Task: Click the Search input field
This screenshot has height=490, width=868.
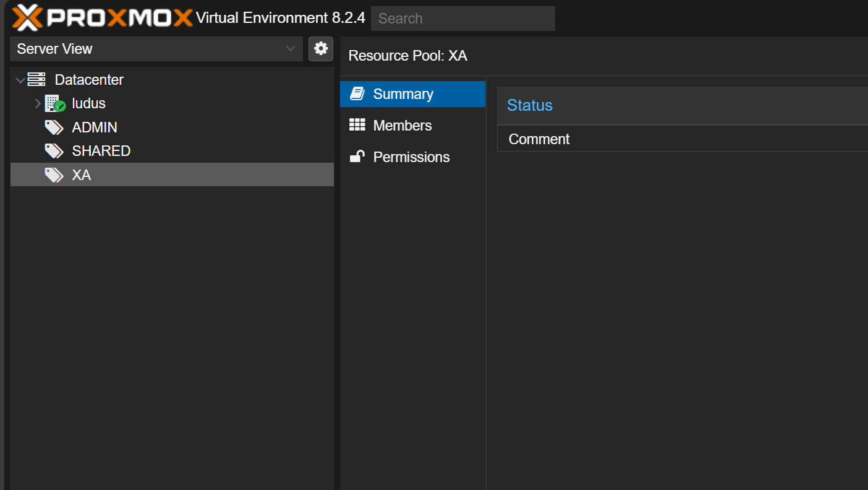Action: (x=462, y=19)
